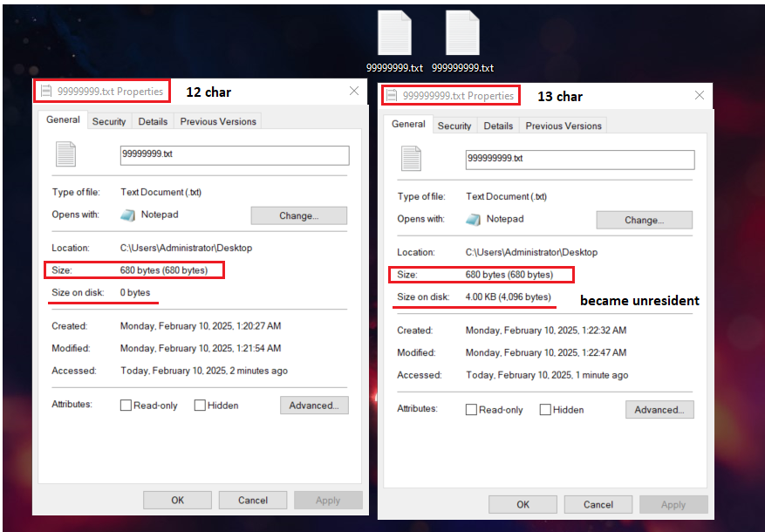Viewport: 765px width, 532px height.
Task: Enable Hidden attribute for 99999999.txt
Action: (200, 406)
